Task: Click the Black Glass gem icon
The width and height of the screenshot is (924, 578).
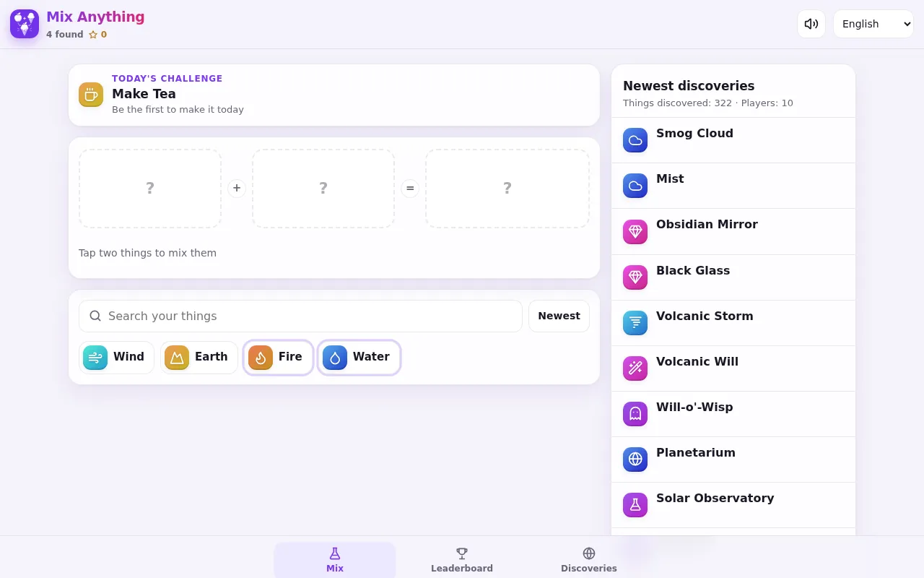Action: tap(635, 277)
